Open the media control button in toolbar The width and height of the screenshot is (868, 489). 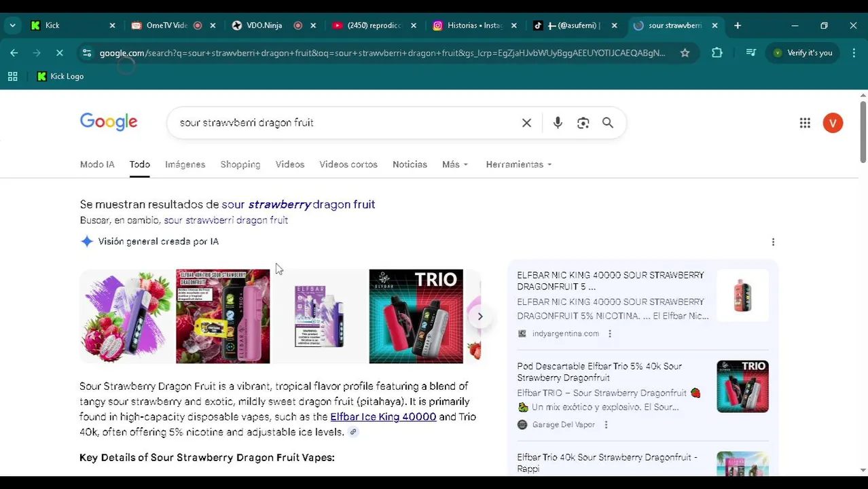point(751,53)
